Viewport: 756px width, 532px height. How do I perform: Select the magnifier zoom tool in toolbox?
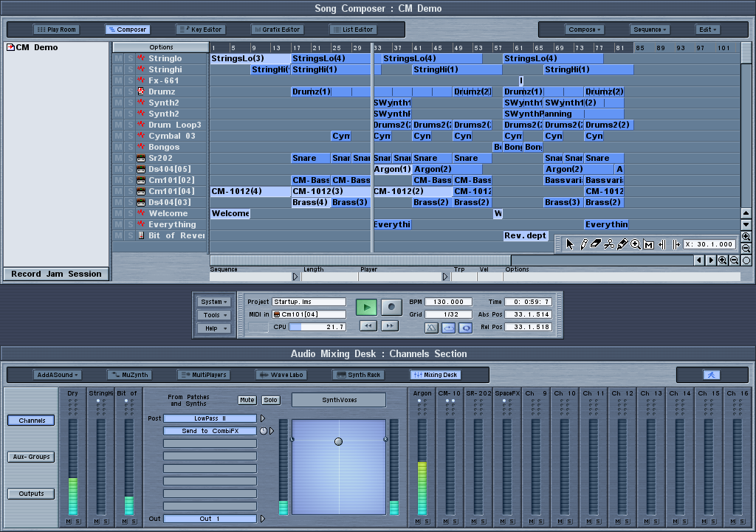(x=636, y=244)
